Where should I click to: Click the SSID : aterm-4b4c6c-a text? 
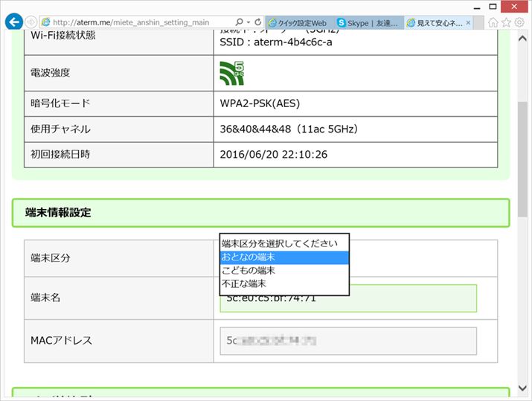[276, 42]
